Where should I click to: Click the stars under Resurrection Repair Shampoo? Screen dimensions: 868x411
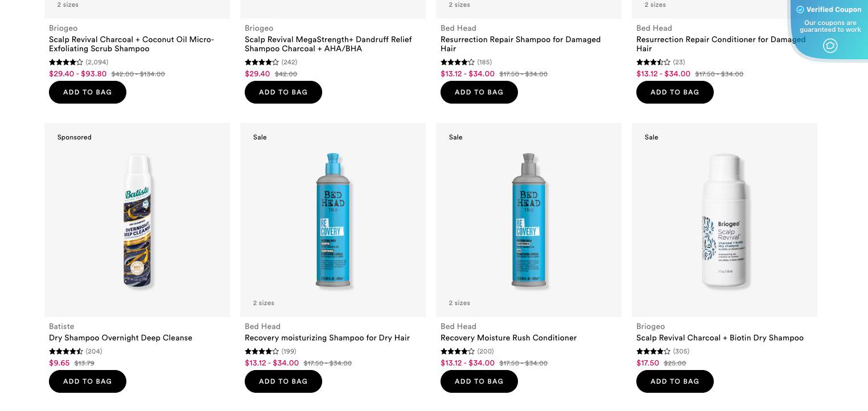458,62
